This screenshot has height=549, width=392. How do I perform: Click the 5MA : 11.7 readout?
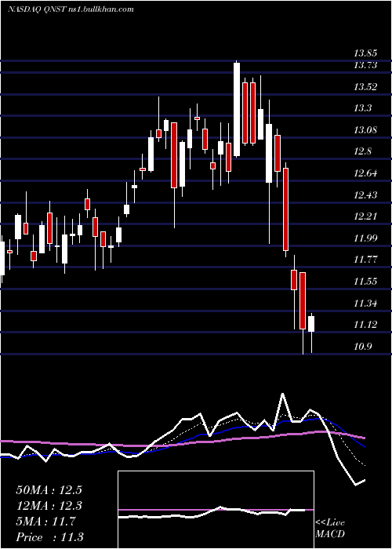(x=45, y=522)
